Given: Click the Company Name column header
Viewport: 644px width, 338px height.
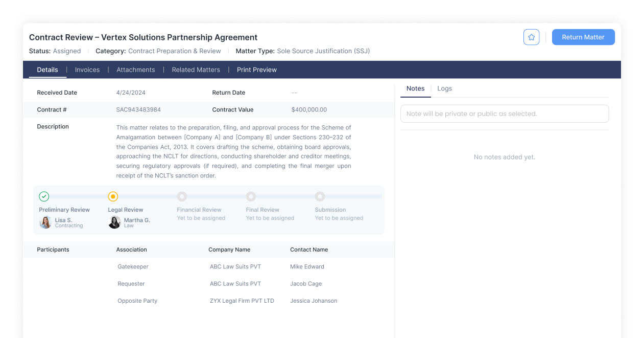Looking at the screenshot, I should (229, 250).
